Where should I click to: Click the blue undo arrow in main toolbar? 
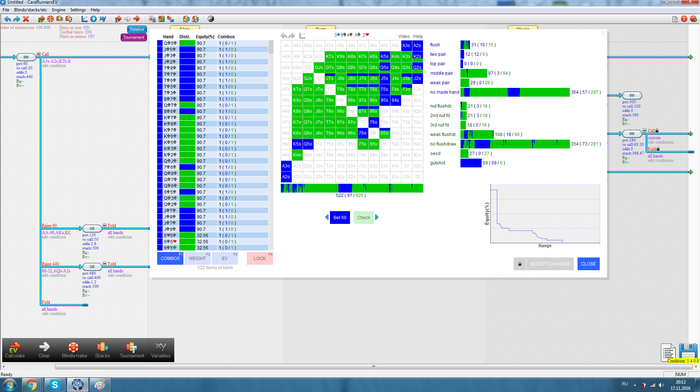[7, 19]
